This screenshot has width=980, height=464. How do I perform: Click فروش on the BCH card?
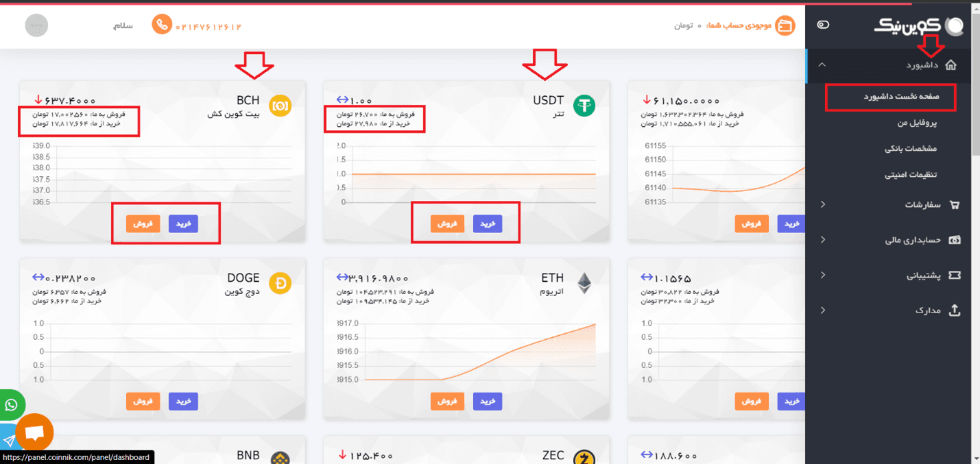pyautogui.click(x=143, y=223)
